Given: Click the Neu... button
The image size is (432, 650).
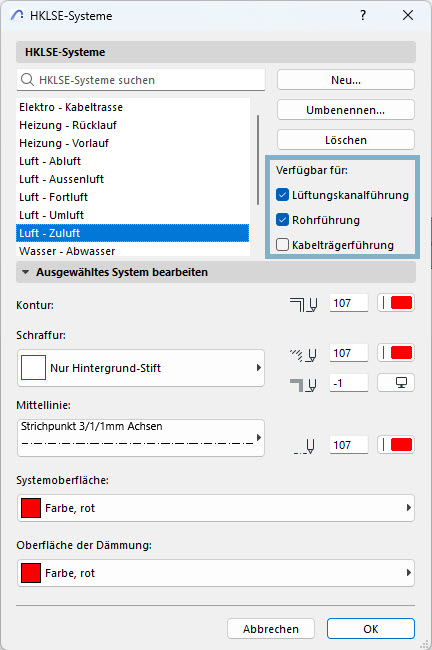Looking at the screenshot, I should [346, 80].
